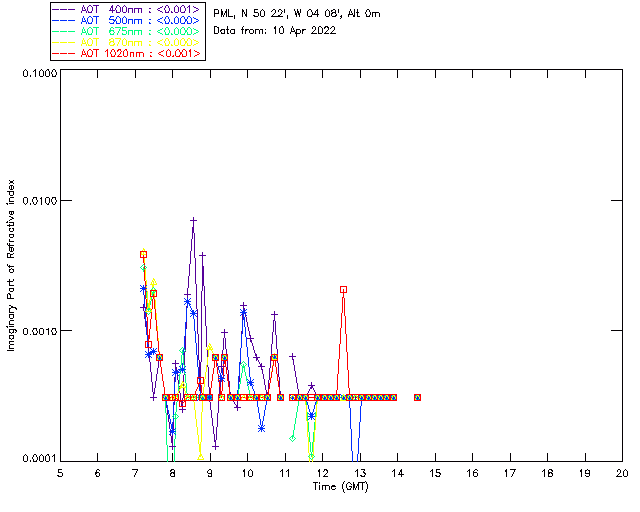Screen dimensions: 640x512
Task: Click the x-axis tick label 18
Action: (547, 473)
